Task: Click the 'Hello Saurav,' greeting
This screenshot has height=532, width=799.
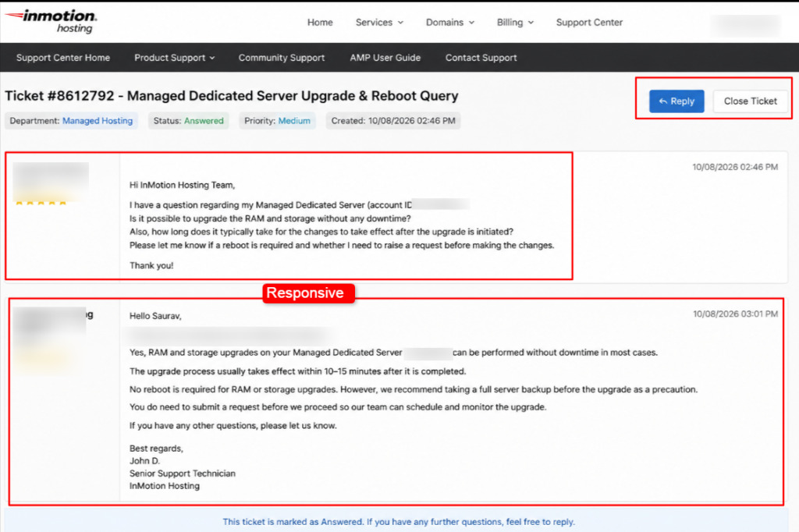Action: (155, 316)
